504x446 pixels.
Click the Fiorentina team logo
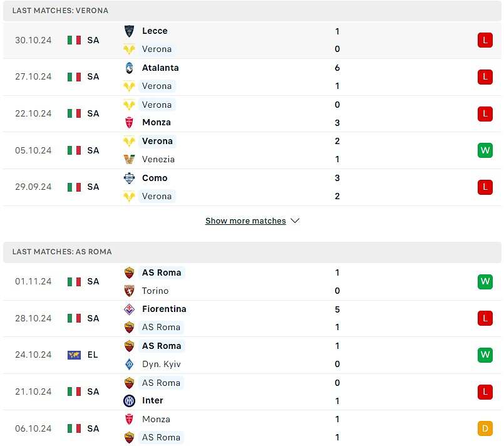(x=129, y=309)
